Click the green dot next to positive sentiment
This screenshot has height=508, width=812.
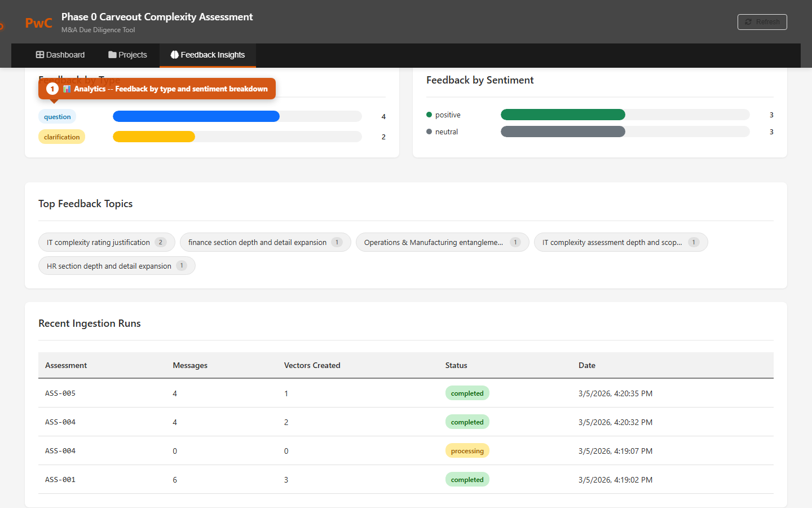429,115
